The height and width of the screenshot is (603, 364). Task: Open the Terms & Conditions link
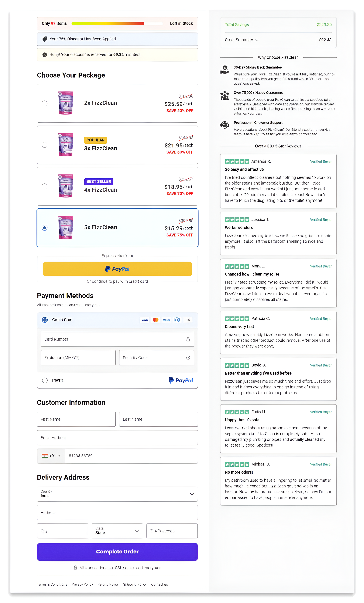[52, 584]
